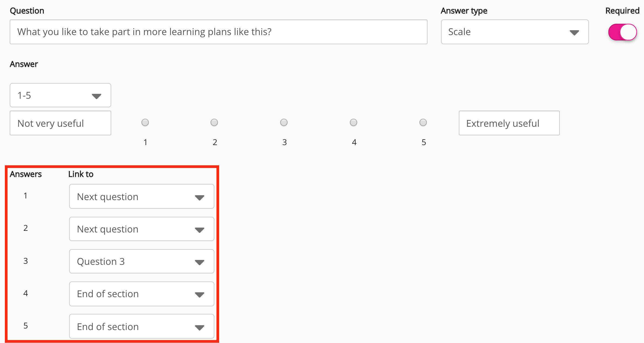The height and width of the screenshot is (343, 644).
Task: Open the Link to dropdown for answer 5
Action: click(x=141, y=326)
